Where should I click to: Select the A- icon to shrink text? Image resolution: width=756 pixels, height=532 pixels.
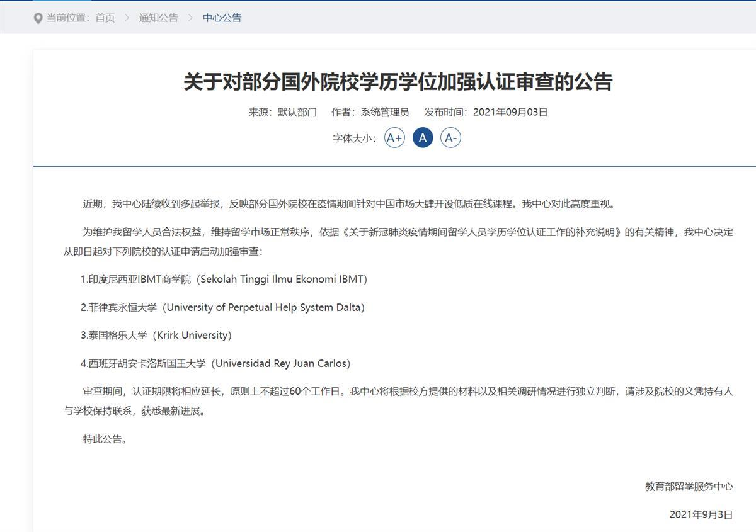pos(450,137)
